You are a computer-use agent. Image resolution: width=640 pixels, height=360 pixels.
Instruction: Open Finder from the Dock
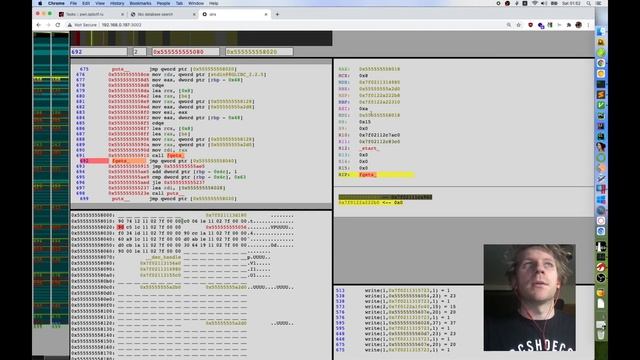(x=601, y=32)
